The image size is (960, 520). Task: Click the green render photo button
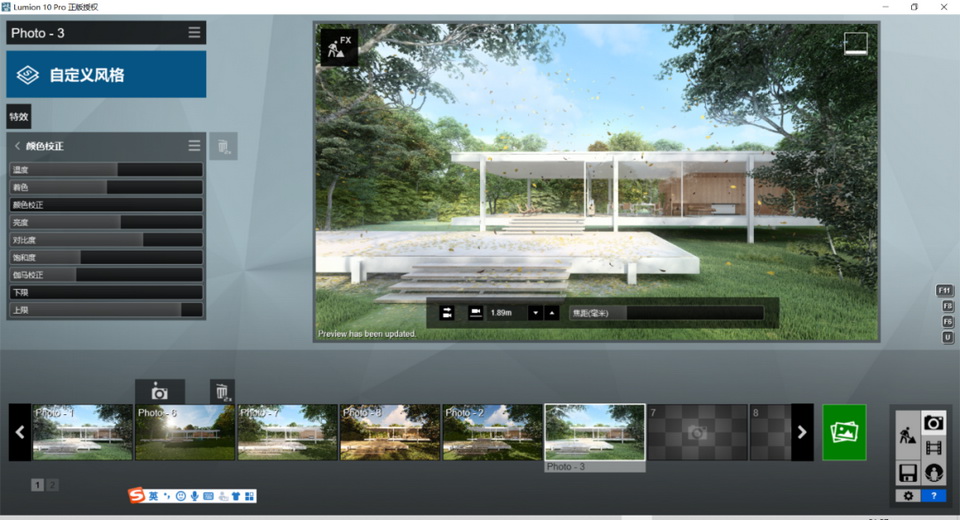(844, 432)
